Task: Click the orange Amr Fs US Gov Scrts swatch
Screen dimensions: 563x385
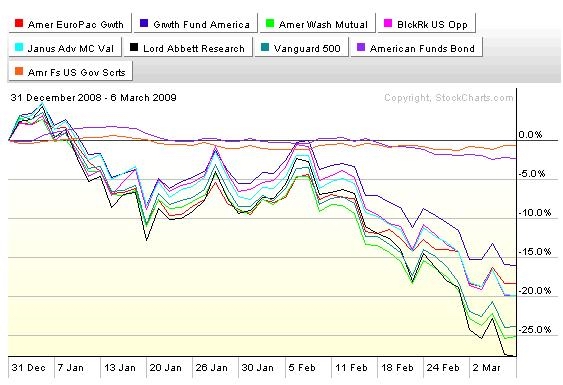Action: [x=19, y=71]
